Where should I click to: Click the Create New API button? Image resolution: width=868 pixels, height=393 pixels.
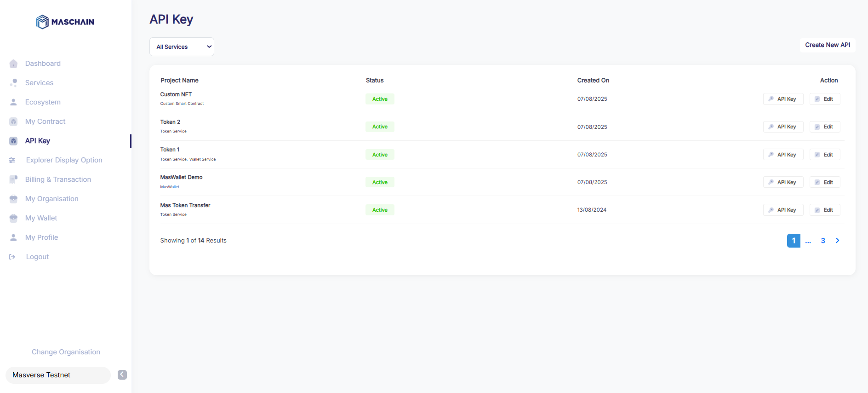click(828, 45)
